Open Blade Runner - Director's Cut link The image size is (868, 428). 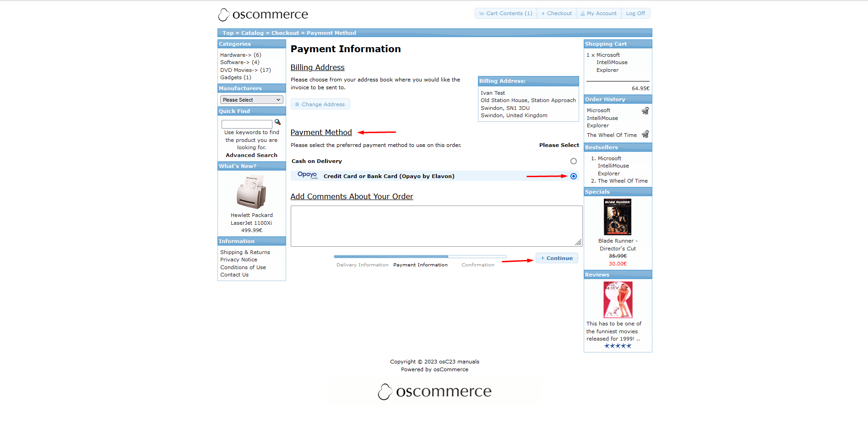[x=618, y=244]
